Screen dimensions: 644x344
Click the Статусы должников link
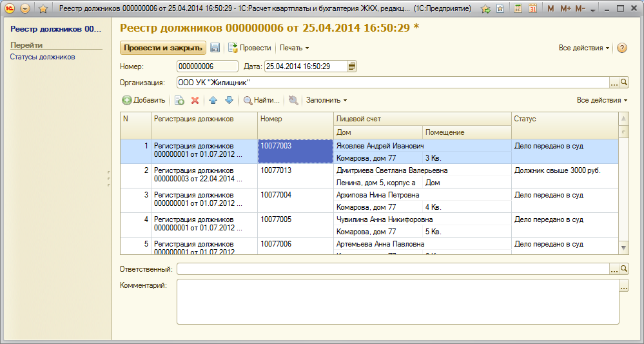coord(43,57)
